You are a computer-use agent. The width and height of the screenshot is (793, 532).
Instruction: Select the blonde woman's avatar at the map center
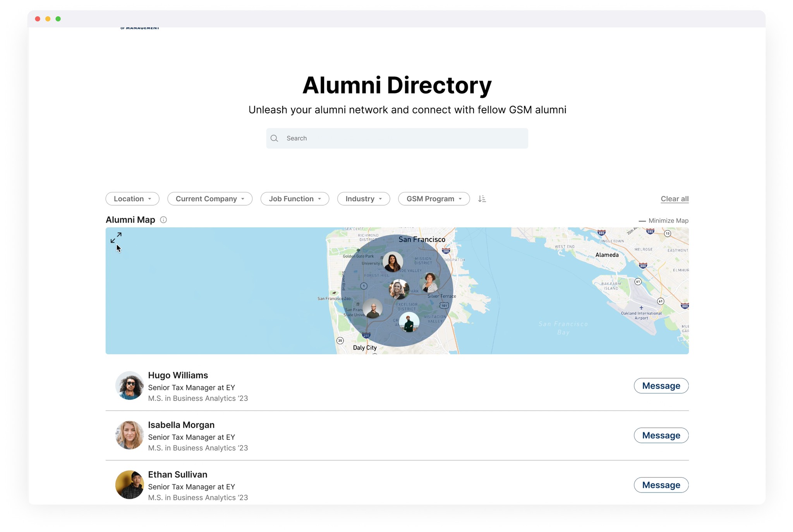pyautogui.click(x=398, y=289)
